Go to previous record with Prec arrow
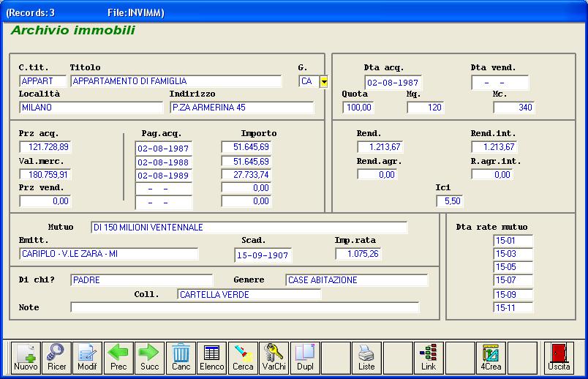This screenshot has height=379, width=588. pos(118,358)
